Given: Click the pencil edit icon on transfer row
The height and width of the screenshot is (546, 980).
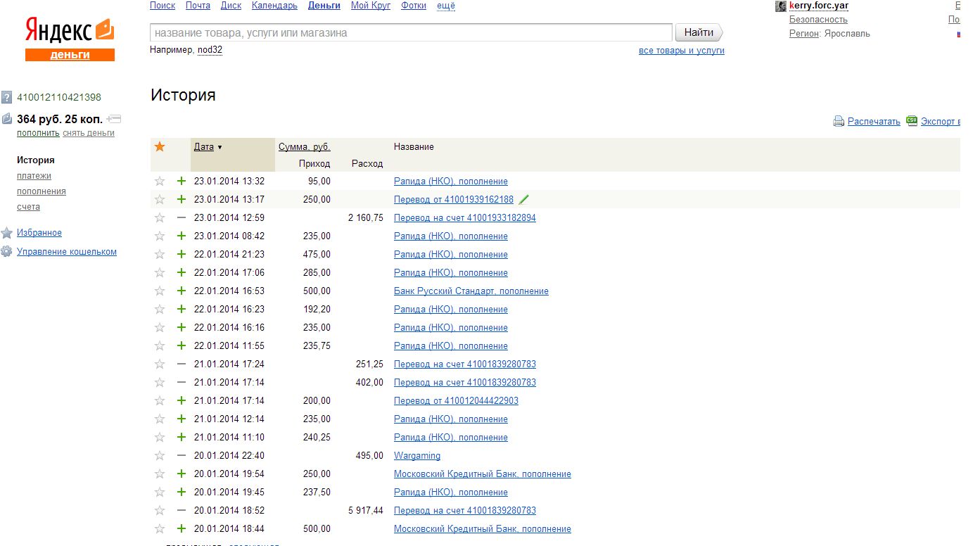Looking at the screenshot, I should coord(523,199).
